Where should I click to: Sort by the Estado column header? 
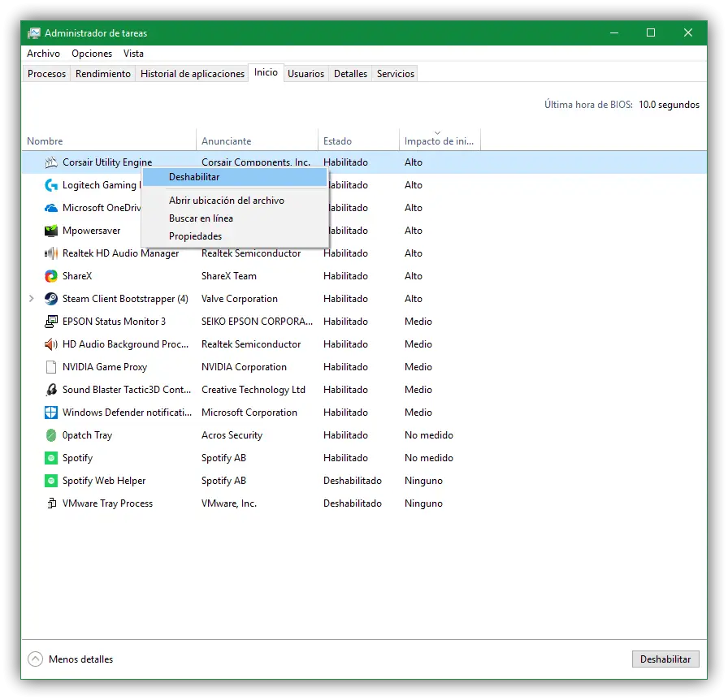358,140
